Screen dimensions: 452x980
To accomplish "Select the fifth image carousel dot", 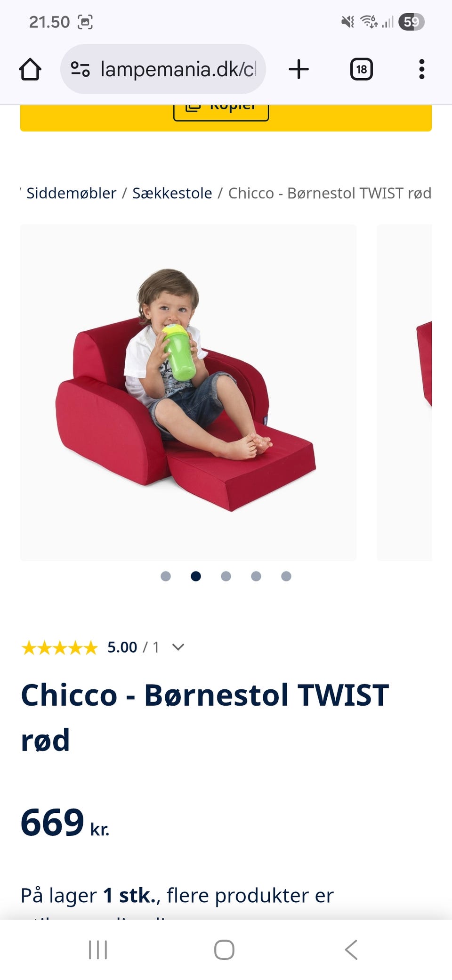I will pos(286,576).
